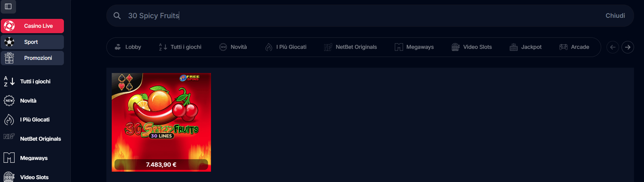Click the Lobby icon in the category bar
The width and height of the screenshot is (644, 182).
pyautogui.click(x=118, y=47)
